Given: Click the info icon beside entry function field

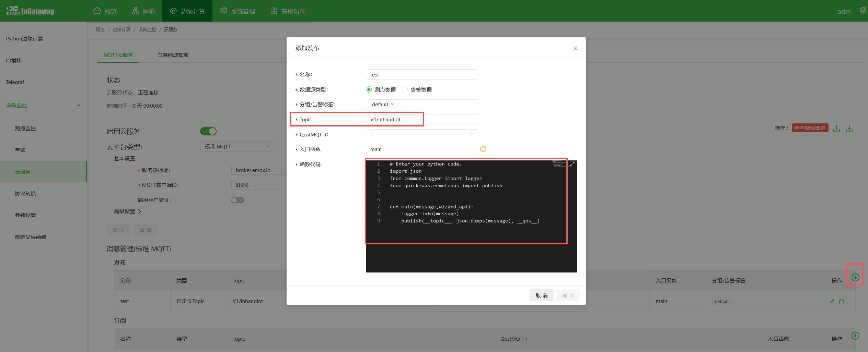Looking at the screenshot, I should tap(483, 149).
